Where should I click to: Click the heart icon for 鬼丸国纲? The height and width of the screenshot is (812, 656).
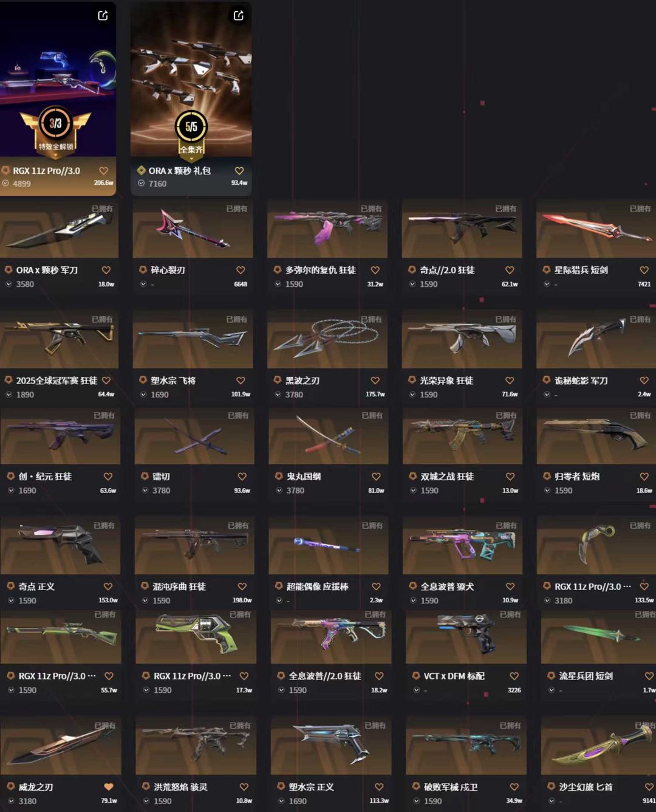coord(376,477)
